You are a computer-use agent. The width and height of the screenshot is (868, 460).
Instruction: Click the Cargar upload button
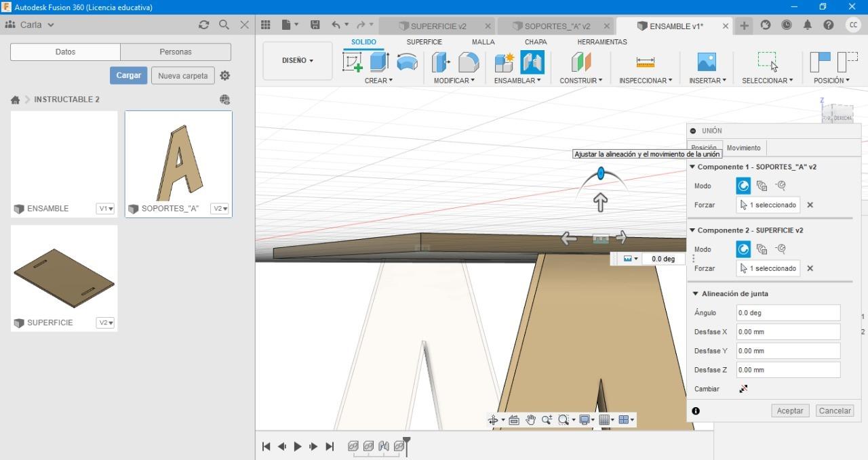pos(128,75)
